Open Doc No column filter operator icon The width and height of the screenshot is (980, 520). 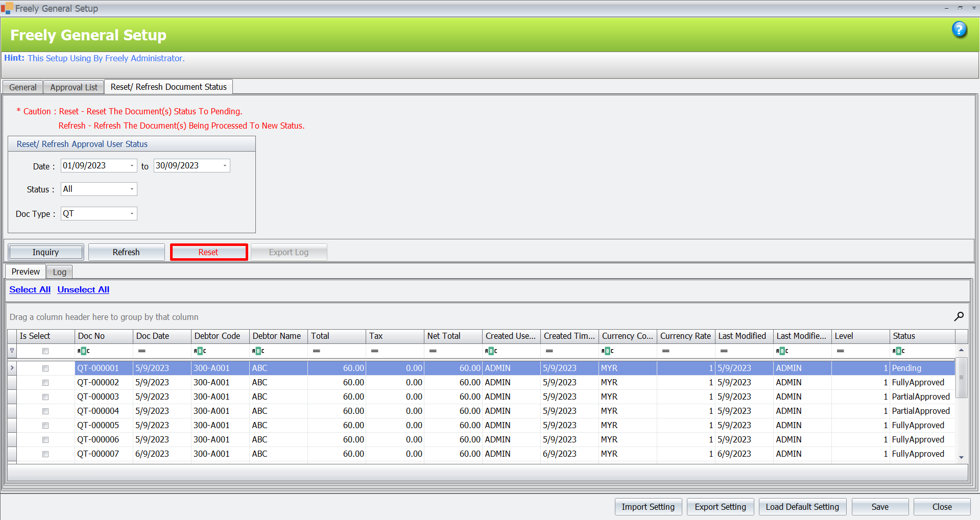point(83,351)
